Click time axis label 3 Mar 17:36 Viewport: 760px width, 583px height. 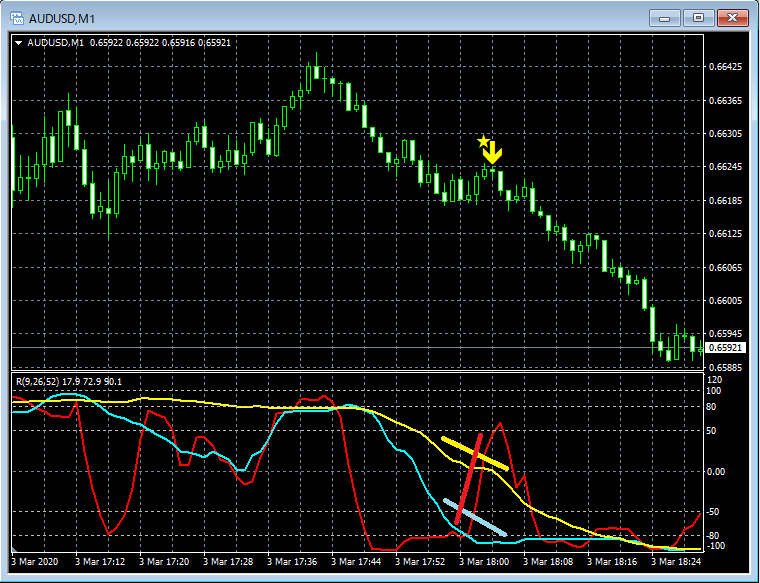coord(292,562)
